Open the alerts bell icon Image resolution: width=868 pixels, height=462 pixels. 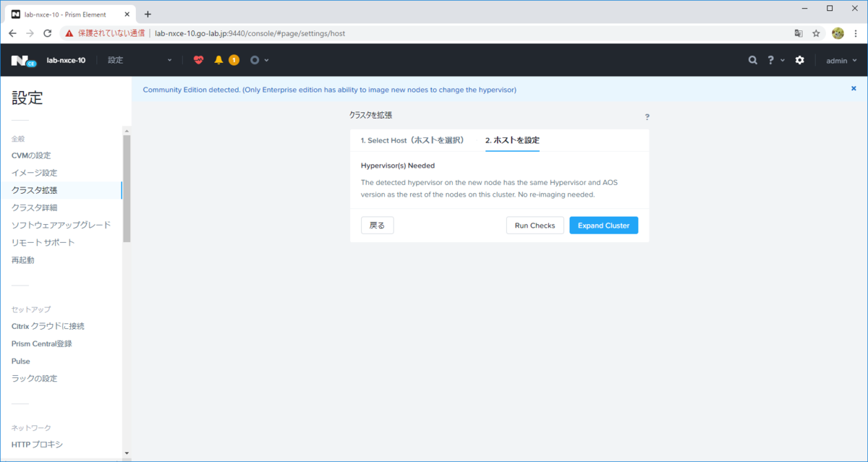[x=218, y=60]
